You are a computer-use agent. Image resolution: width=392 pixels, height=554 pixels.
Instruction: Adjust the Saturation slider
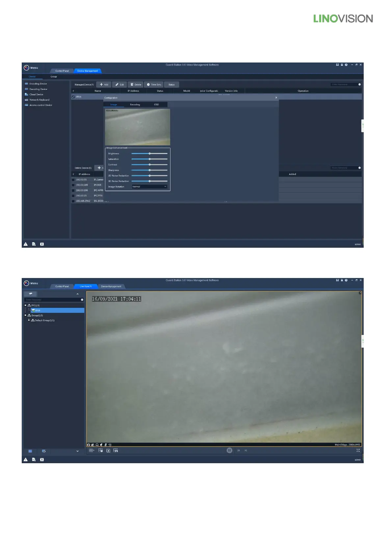[149, 159]
